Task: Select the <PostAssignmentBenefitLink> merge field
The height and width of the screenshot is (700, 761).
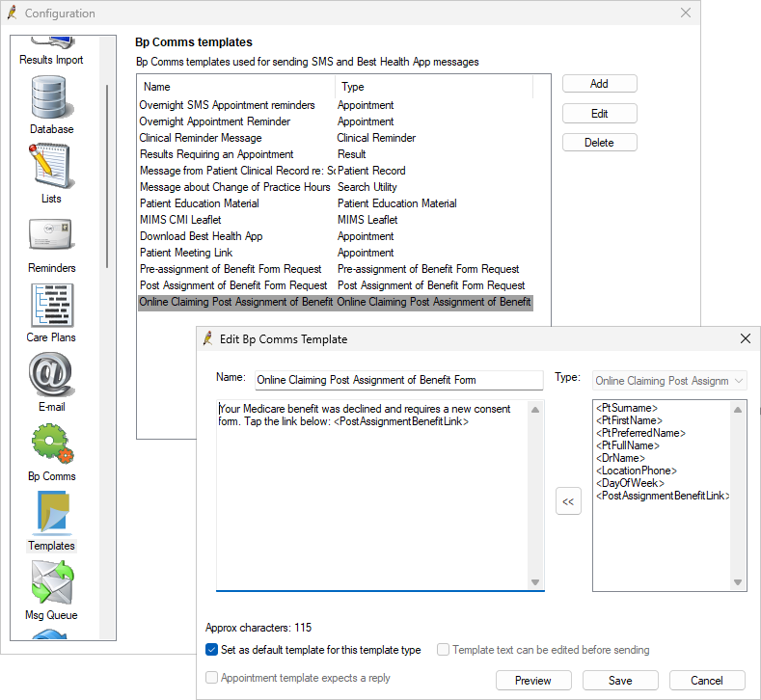Action: pyautogui.click(x=663, y=496)
